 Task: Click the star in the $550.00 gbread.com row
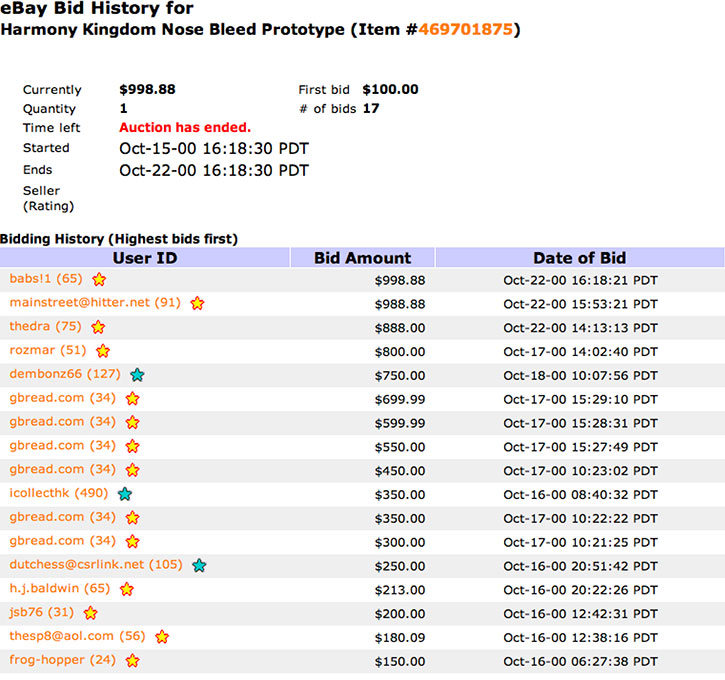click(133, 447)
